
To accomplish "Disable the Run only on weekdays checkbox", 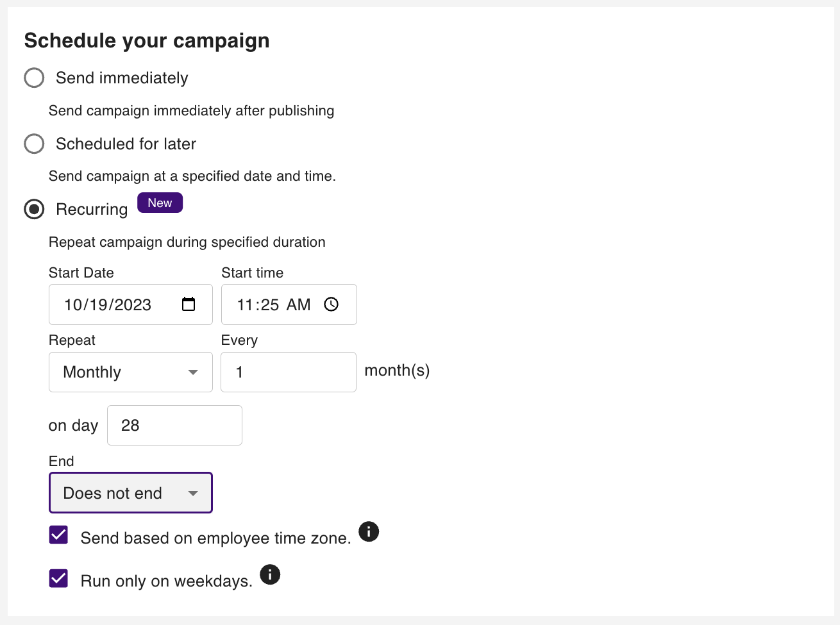I will (59, 578).
